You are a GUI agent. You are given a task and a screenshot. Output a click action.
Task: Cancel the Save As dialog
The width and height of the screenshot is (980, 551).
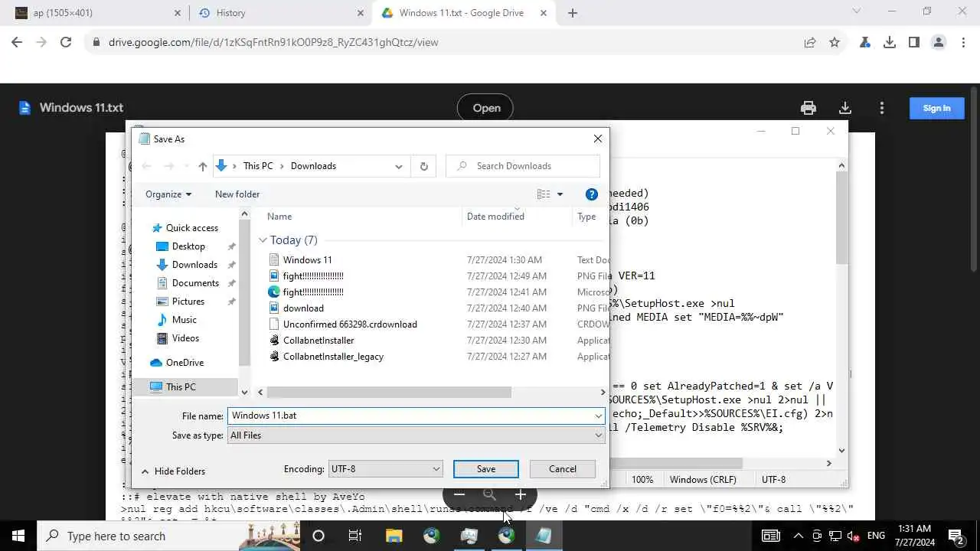pos(563,469)
